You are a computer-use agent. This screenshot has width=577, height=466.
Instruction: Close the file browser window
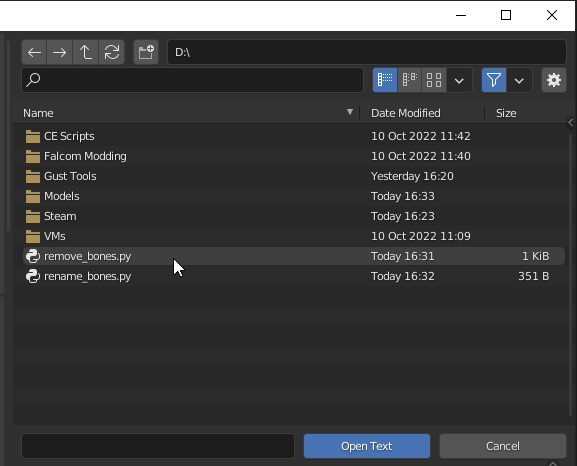(x=552, y=15)
